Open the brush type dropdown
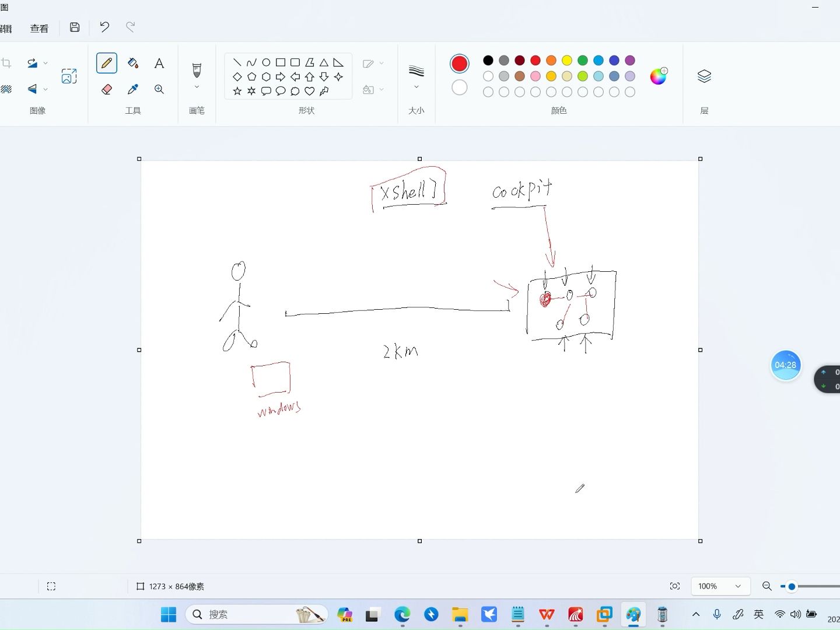 197,85
